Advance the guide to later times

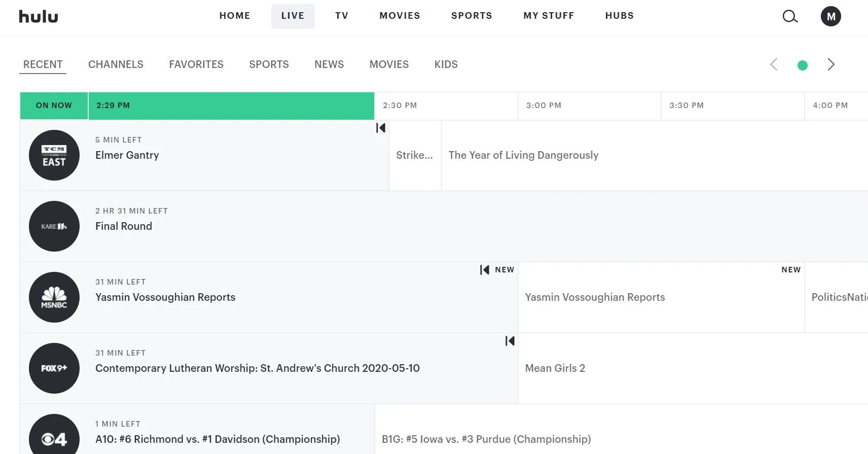(x=831, y=64)
